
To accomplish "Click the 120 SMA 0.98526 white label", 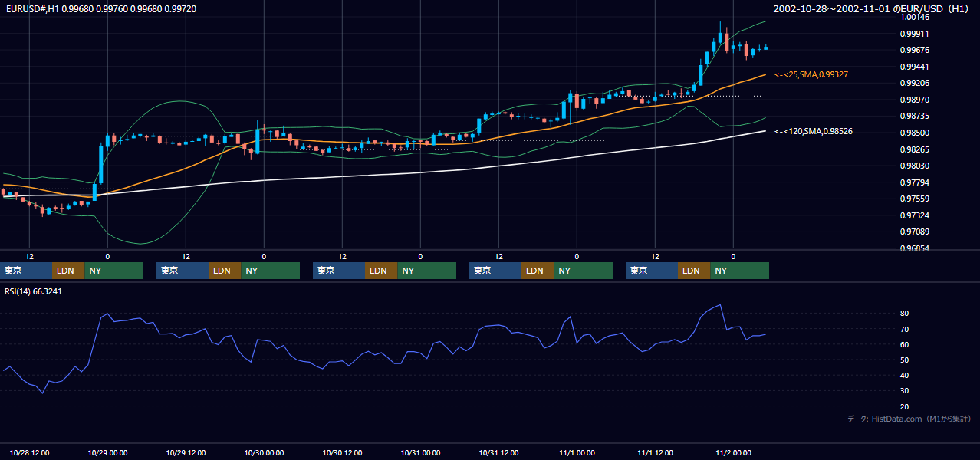I will coord(814,131).
